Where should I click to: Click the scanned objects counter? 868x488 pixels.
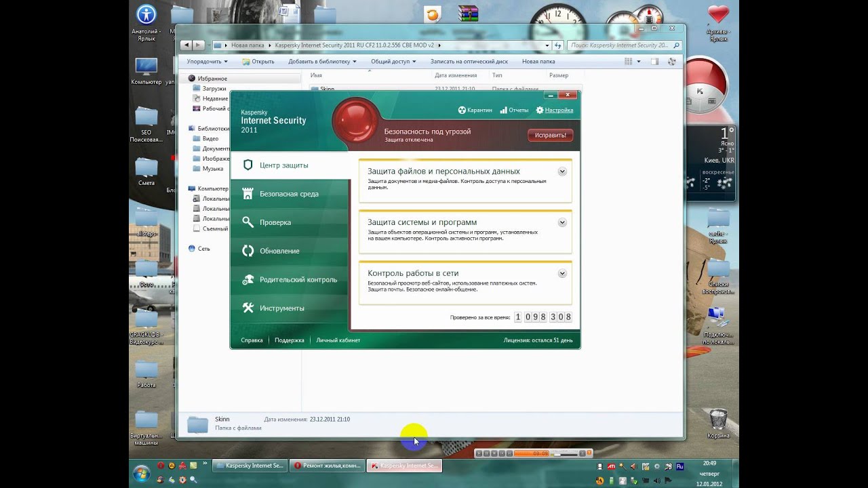click(x=543, y=317)
